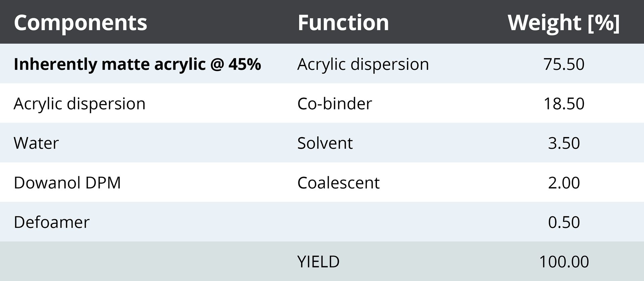Click the 2.00 weight value

(564, 183)
